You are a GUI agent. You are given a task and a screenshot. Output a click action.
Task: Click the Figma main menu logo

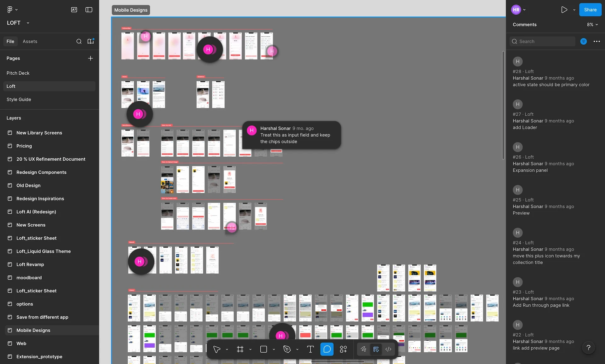(x=10, y=10)
